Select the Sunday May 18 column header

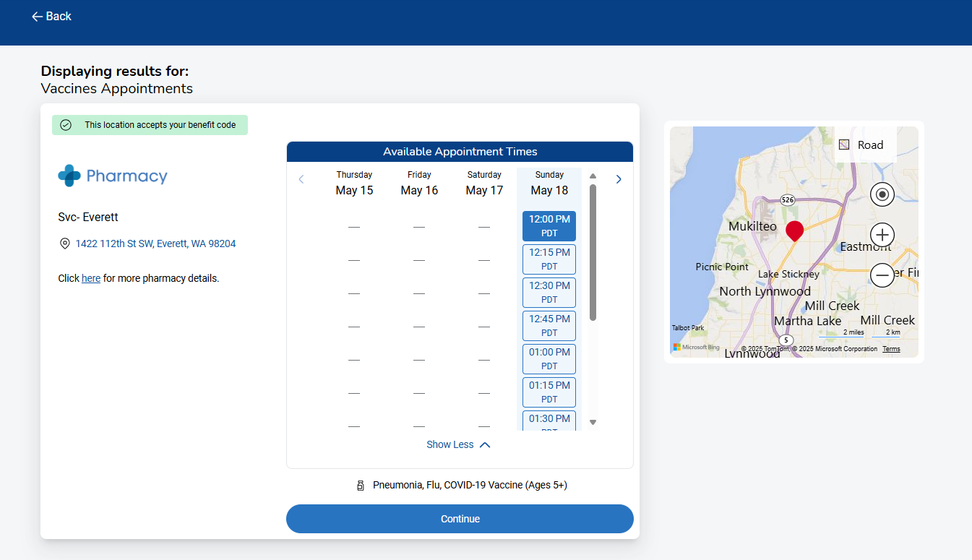point(549,184)
